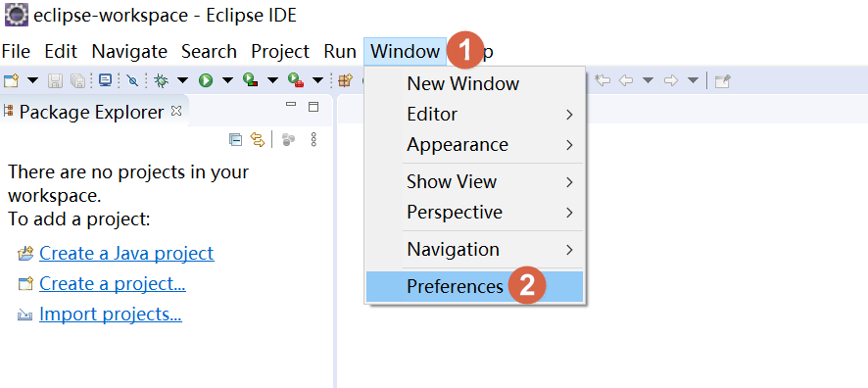The width and height of the screenshot is (868, 388).
Task: Click the Import projects... link
Action: tap(110, 315)
